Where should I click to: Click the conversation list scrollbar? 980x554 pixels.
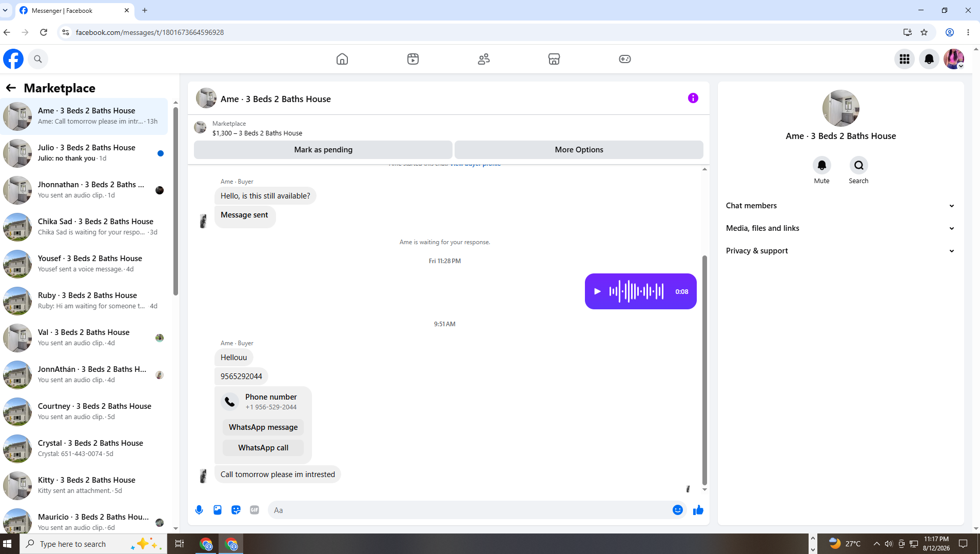(x=175, y=201)
